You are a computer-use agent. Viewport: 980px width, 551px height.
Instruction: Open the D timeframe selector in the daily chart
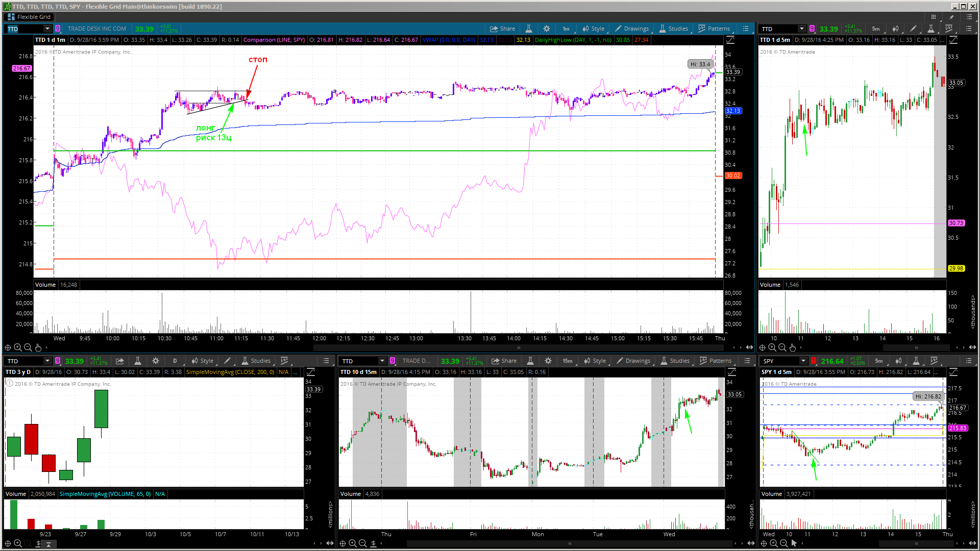175,361
